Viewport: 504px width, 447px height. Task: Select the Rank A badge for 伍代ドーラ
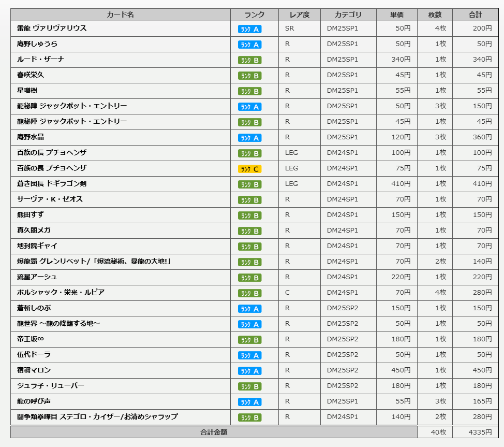click(x=250, y=355)
